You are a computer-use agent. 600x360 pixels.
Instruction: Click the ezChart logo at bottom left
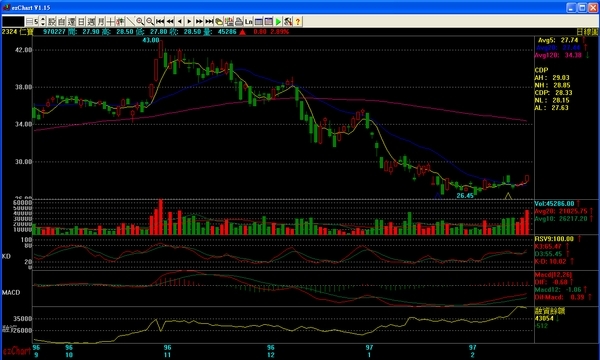pyautogui.click(x=16, y=351)
